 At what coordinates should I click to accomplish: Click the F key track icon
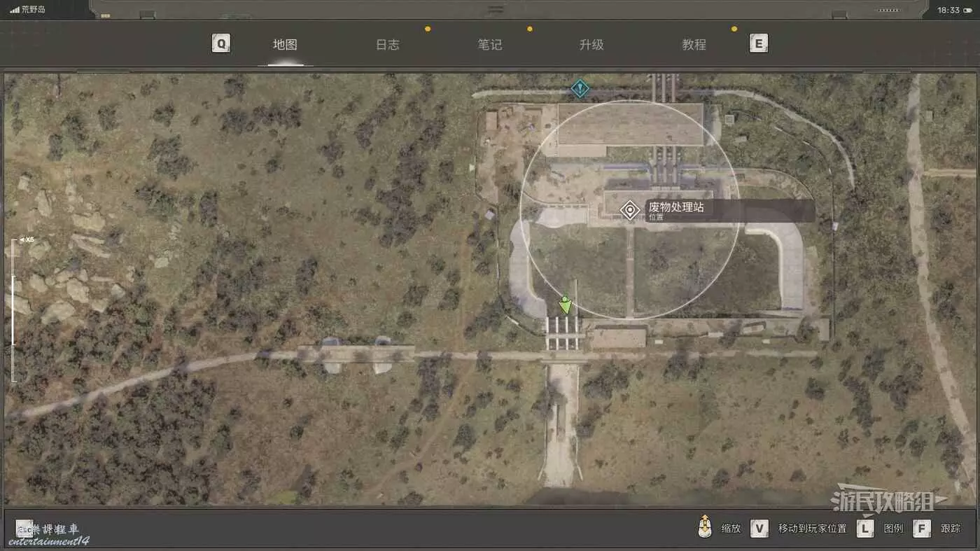pyautogui.click(x=922, y=529)
